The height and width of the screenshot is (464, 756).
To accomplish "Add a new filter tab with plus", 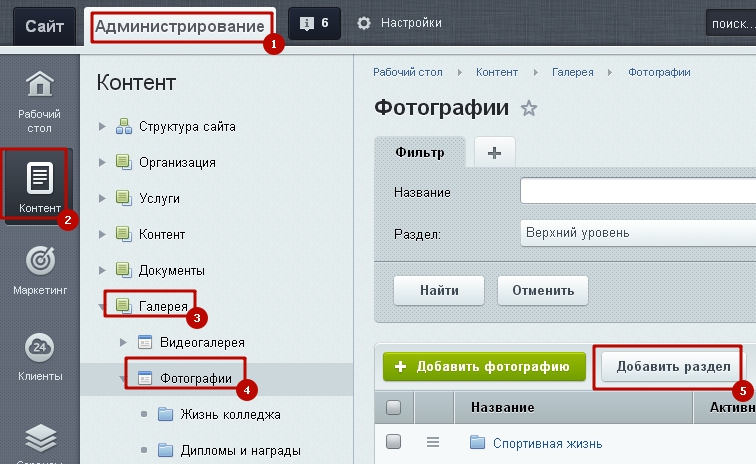I will [494, 152].
